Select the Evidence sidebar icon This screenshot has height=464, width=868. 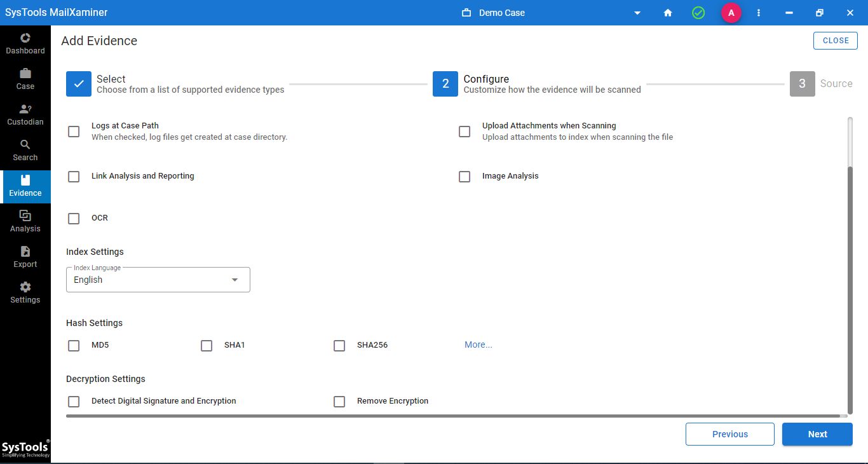pos(25,186)
